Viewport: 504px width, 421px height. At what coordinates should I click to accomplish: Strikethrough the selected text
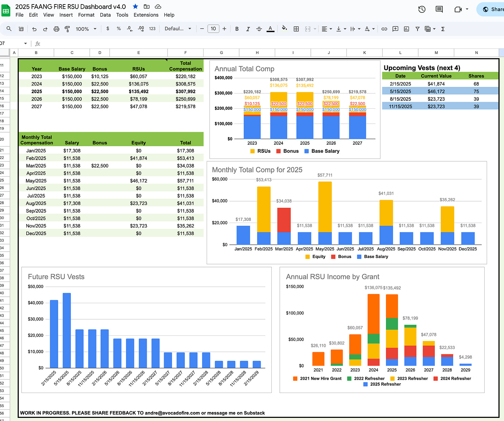click(259, 29)
